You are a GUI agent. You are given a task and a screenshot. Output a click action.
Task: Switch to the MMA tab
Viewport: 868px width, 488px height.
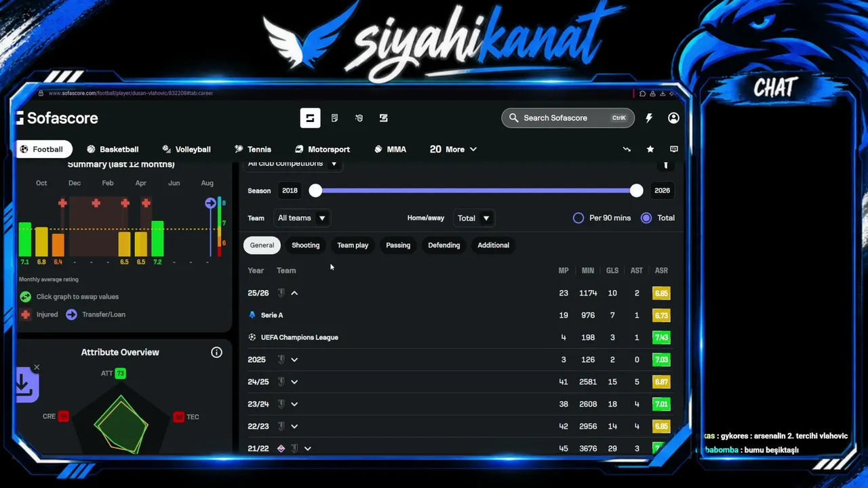pos(390,149)
